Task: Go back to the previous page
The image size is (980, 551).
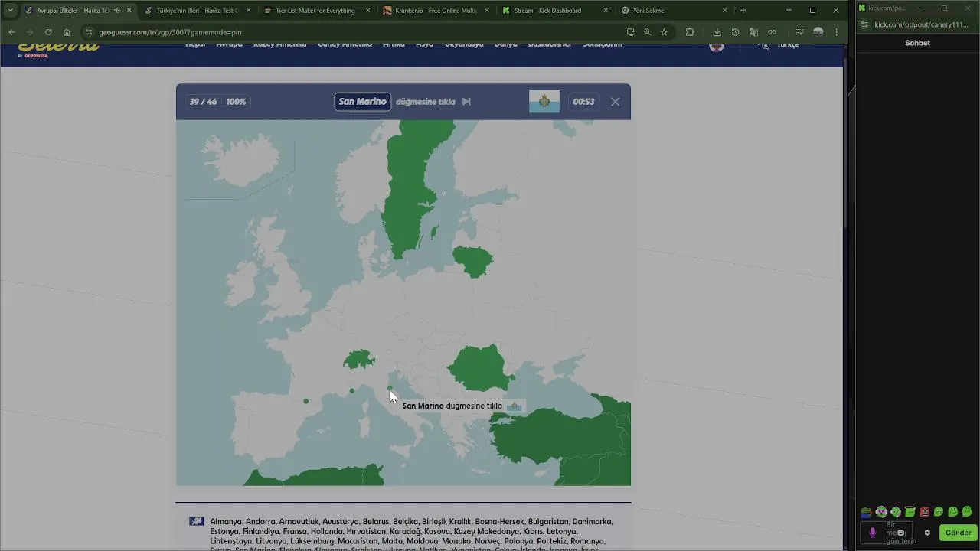Action: (x=11, y=32)
